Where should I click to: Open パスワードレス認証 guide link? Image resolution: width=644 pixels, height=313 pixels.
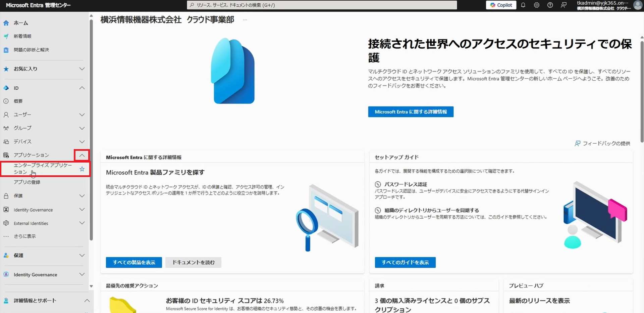click(x=406, y=184)
